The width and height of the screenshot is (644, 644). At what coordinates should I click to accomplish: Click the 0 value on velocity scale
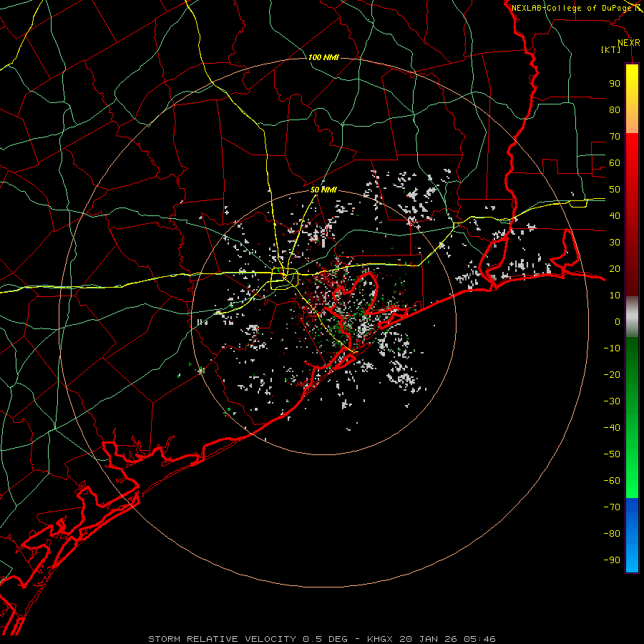click(618, 321)
